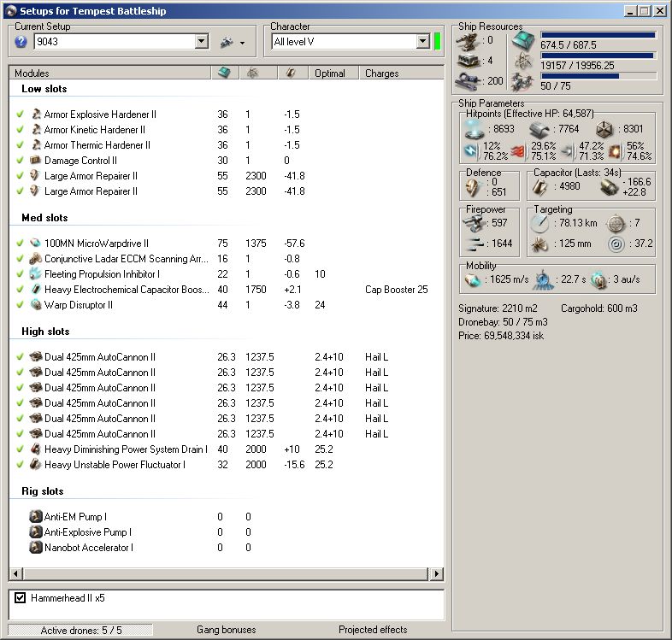Click the 100MN MicroWarpdrive II icon
Image resolution: width=672 pixels, height=640 pixels.
click(x=35, y=243)
